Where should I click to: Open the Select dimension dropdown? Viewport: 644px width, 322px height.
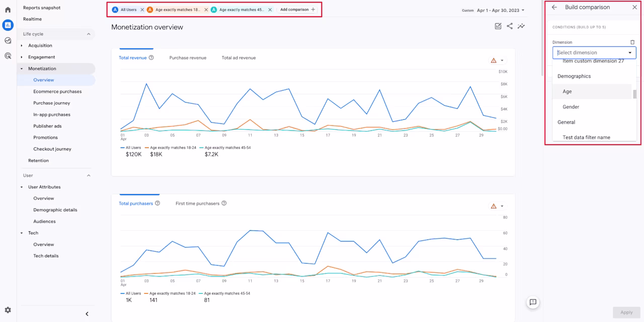594,52
